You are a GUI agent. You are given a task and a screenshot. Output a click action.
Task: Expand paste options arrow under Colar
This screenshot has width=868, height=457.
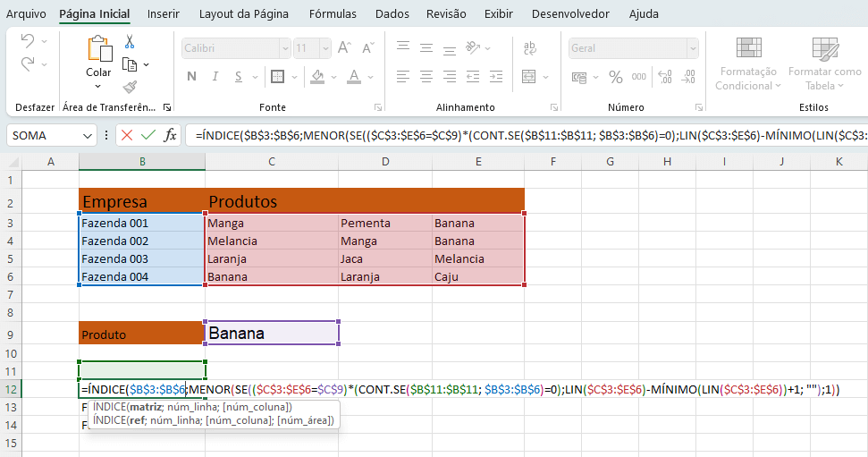pyautogui.click(x=98, y=87)
